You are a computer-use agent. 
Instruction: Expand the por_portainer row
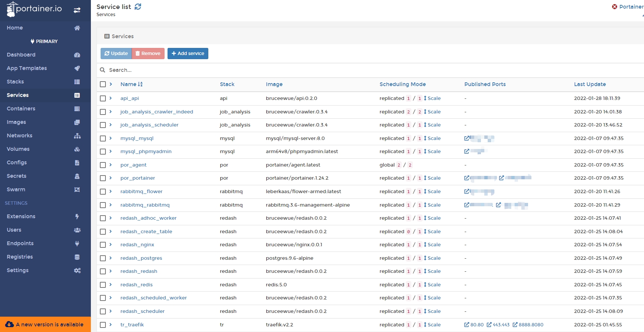click(x=111, y=178)
